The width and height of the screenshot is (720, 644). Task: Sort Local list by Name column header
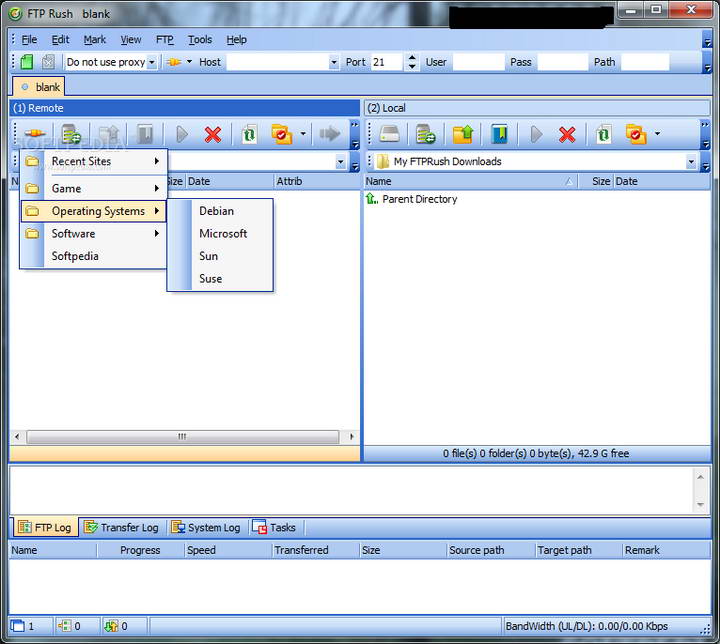[470, 181]
